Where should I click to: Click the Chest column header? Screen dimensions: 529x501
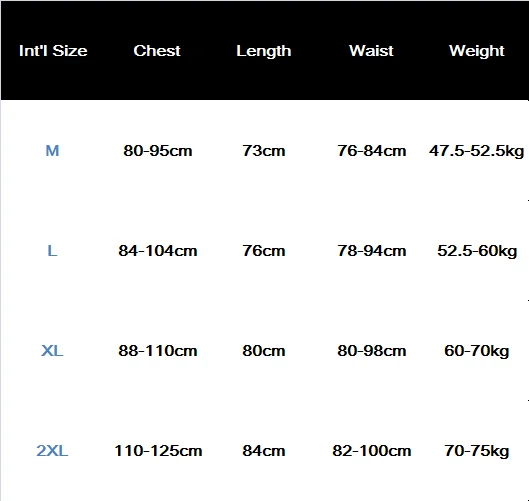pos(157,51)
